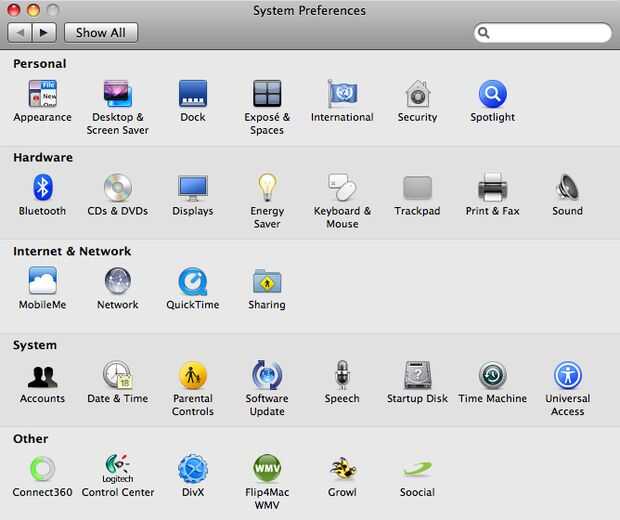
Task: Click the magnifying glass in search field
Action: 484,32
